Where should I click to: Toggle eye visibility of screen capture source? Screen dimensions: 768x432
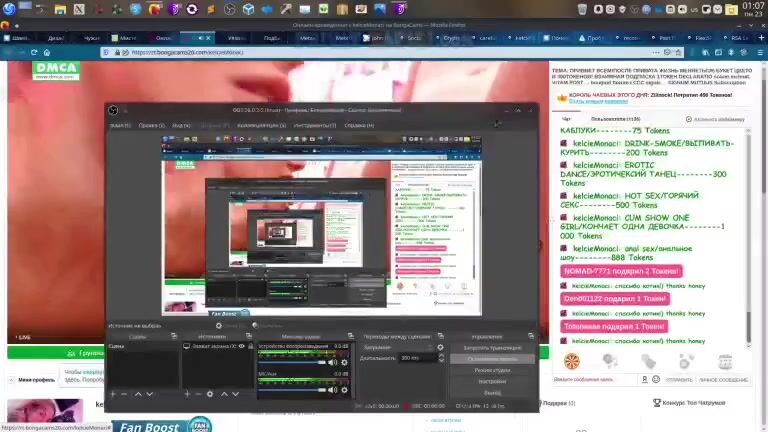(x=241, y=346)
